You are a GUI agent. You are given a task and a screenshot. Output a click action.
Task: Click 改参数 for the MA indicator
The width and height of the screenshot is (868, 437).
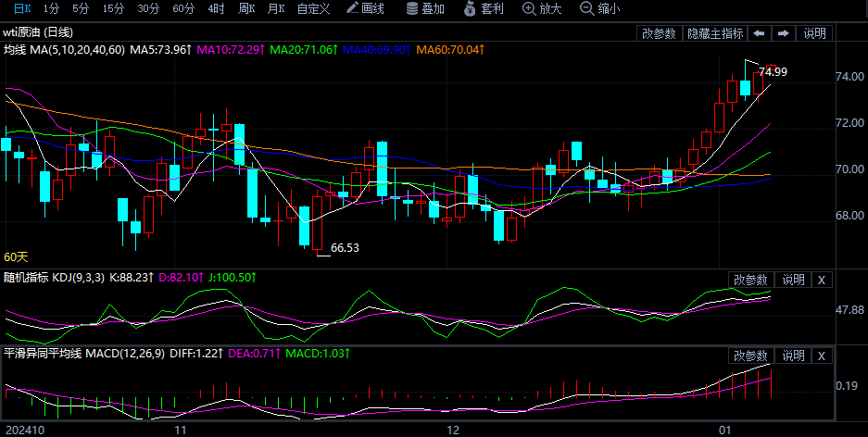[x=659, y=33]
